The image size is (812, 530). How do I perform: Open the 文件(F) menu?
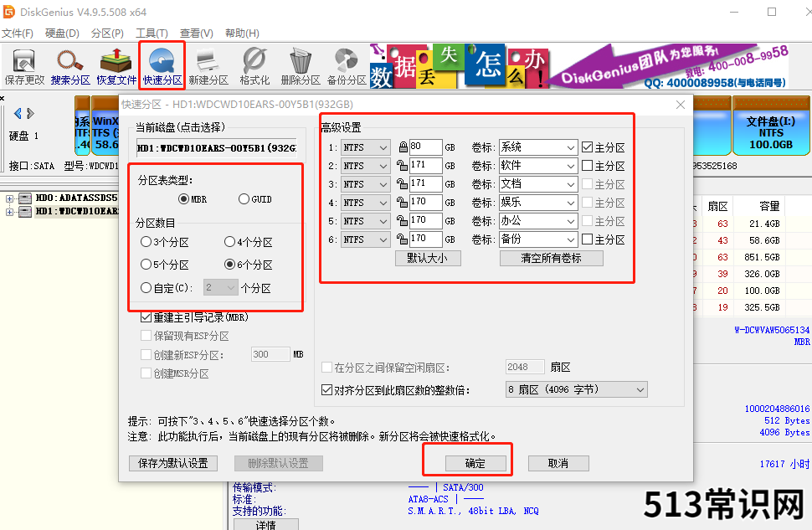coord(17,33)
